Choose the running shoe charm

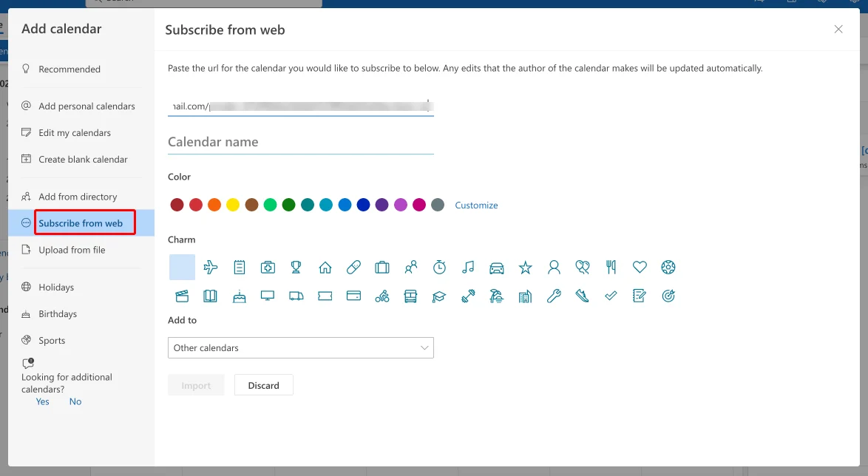coord(583,296)
